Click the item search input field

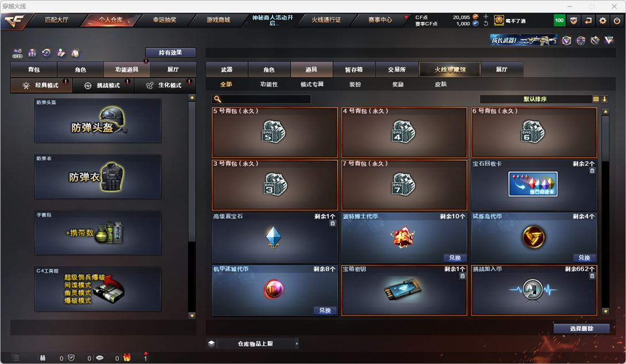(x=262, y=99)
